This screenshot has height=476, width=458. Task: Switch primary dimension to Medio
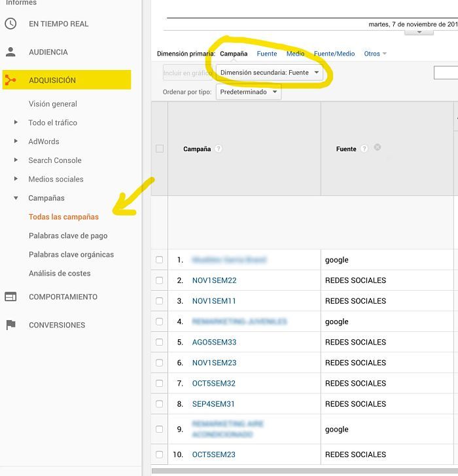tap(296, 54)
